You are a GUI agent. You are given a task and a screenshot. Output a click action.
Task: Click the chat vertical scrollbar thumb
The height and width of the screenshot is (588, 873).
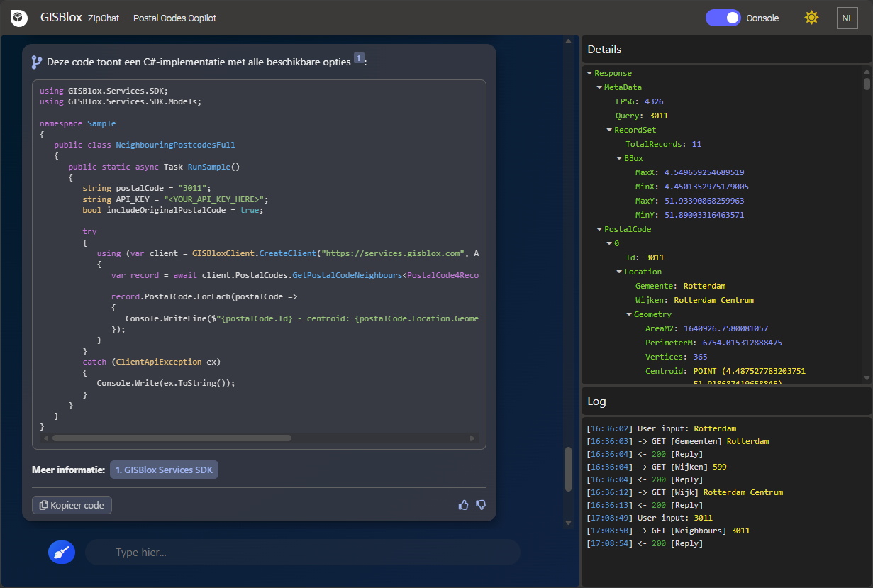(x=568, y=469)
